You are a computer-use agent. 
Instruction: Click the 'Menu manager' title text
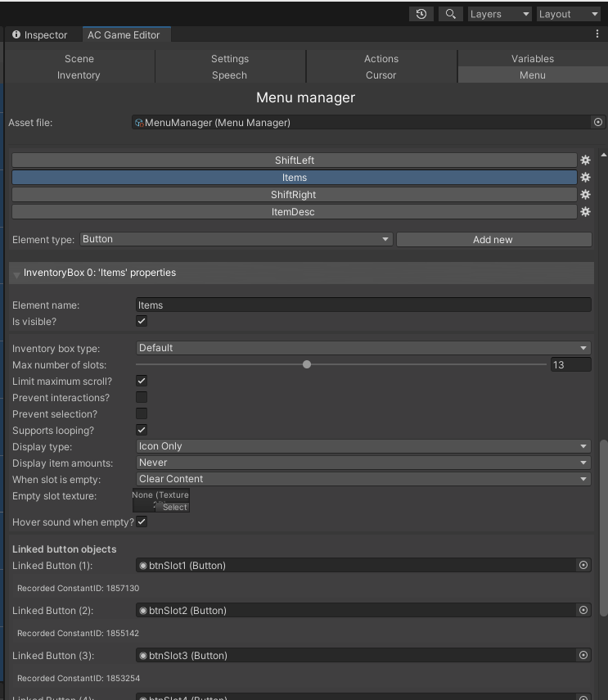click(305, 97)
